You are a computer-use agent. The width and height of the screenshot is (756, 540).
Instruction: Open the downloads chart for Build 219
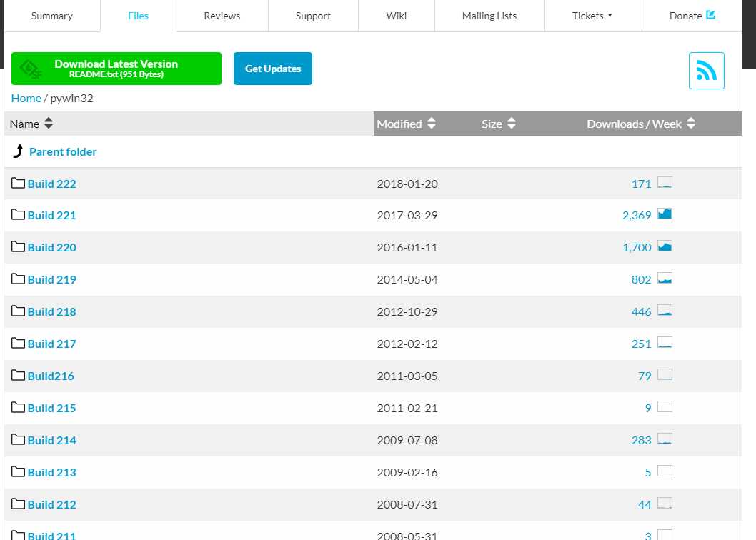click(665, 278)
